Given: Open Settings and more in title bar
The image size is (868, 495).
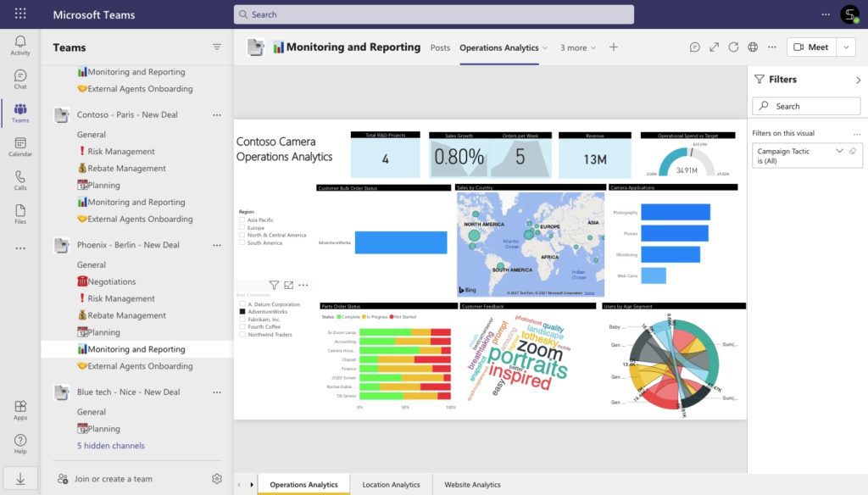Looking at the screenshot, I should (x=826, y=14).
